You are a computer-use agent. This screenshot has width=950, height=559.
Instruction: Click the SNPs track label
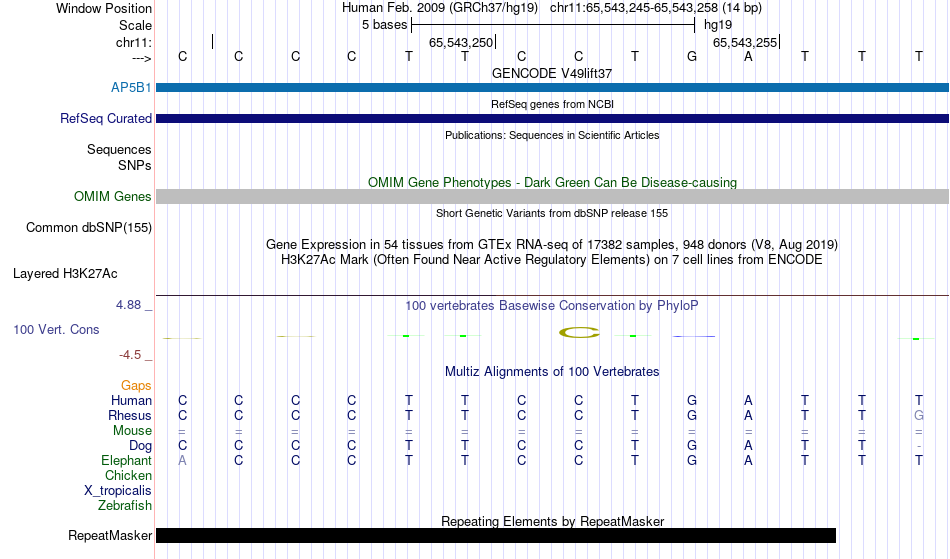135,165
